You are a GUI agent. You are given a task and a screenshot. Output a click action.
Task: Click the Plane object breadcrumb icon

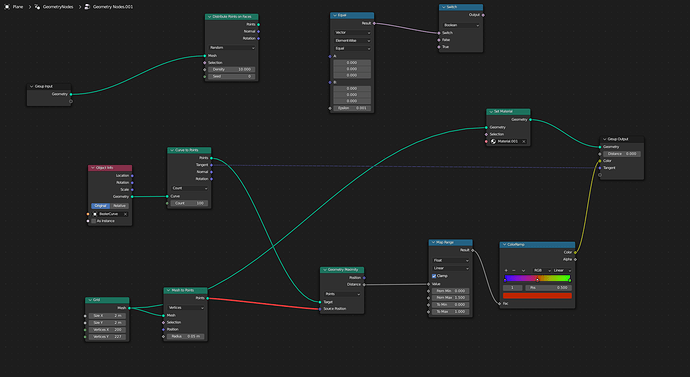[7, 7]
